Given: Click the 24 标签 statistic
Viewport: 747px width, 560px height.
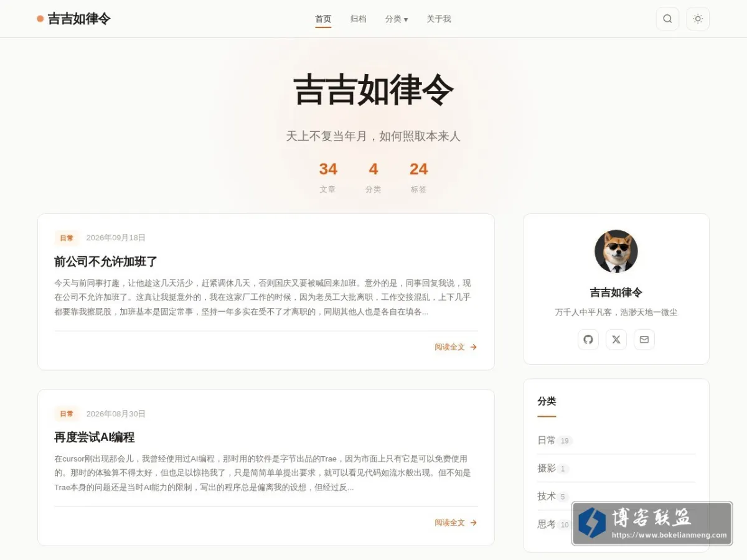Looking at the screenshot, I should [418, 177].
